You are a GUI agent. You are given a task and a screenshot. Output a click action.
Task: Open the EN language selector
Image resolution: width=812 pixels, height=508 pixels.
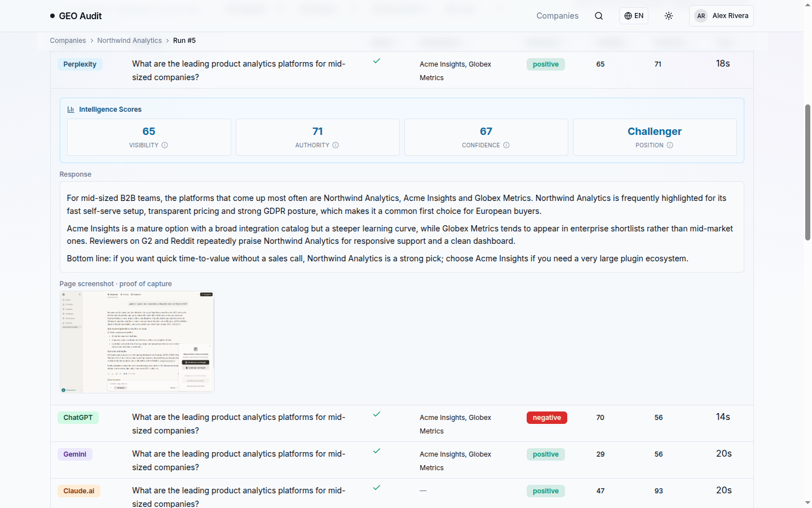tap(634, 16)
